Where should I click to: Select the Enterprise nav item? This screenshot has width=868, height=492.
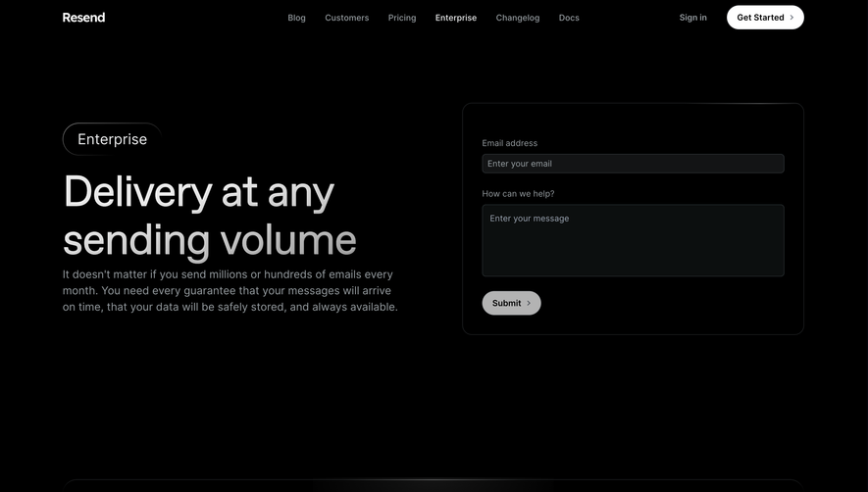(456, 18)
